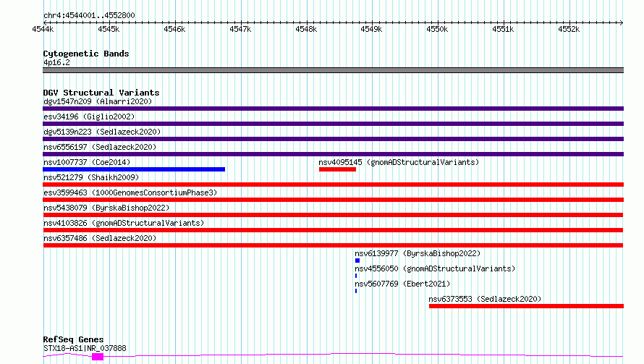644x364 pixels.
Task: Click the 4550k ruler label
Action: 437,30
